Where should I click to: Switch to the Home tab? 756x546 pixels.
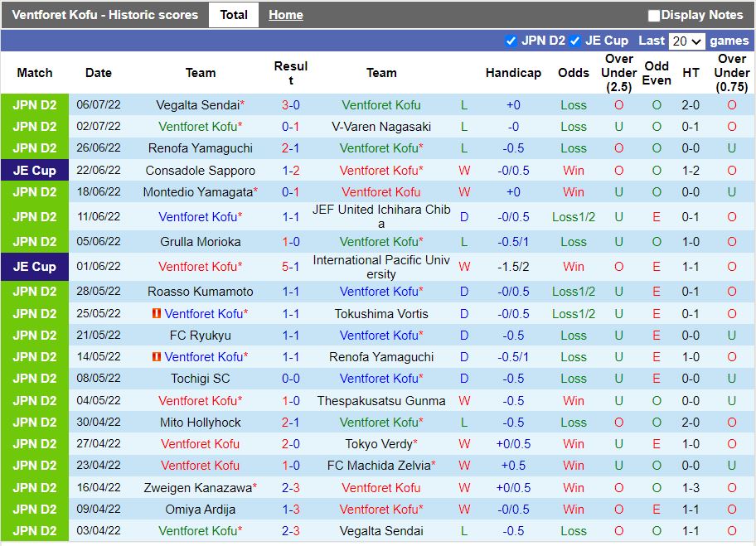point(285,14)
